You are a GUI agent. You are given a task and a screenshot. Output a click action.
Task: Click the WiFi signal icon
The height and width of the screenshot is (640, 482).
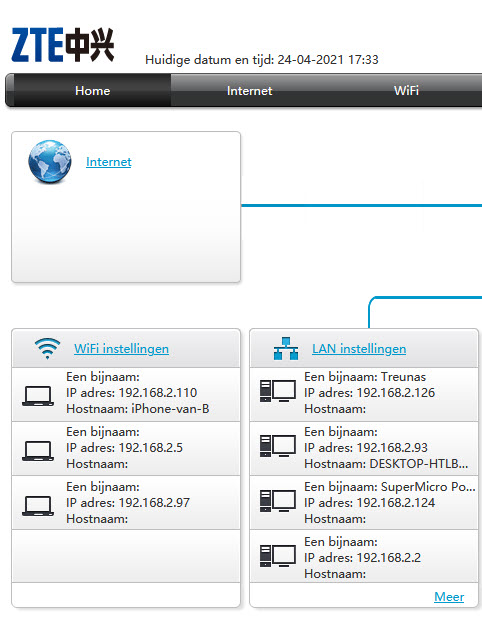point(47,348)
